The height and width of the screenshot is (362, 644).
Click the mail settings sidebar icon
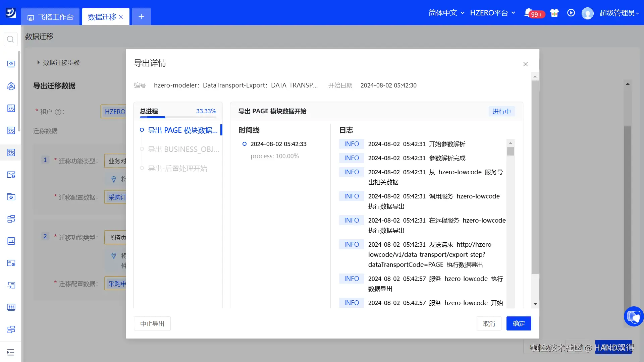point(11,175)
